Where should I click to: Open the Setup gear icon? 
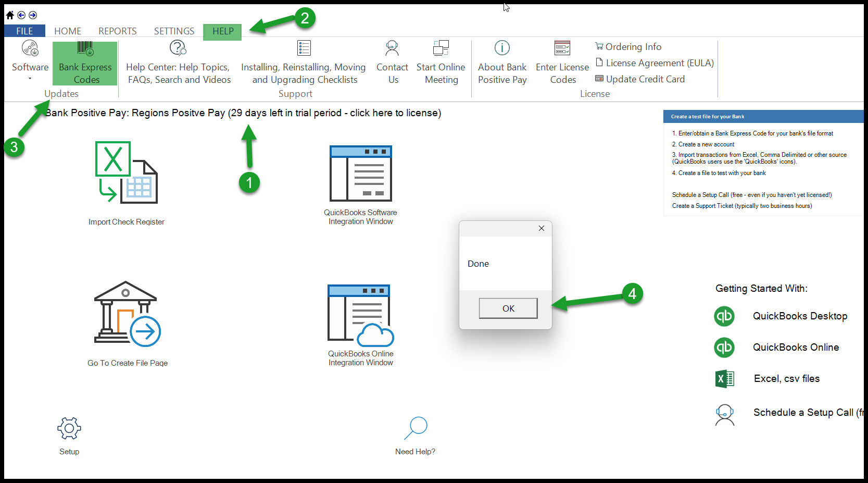pyautogui.click(x=69, y=429)
